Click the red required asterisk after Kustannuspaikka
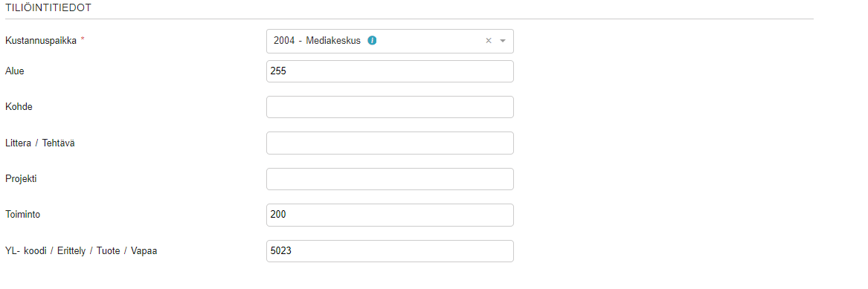868x289 pixels. click(x=83, y=40)
